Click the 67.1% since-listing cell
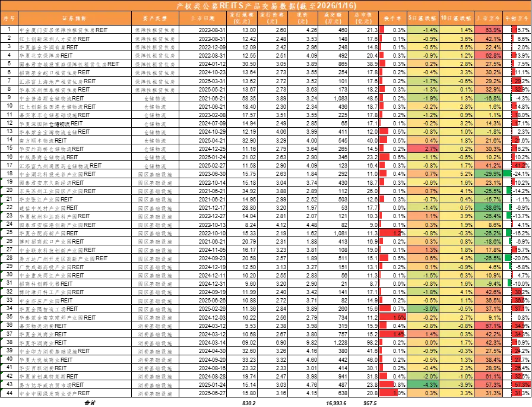Viewport: 532px width, 407px height. pos(488,326)
